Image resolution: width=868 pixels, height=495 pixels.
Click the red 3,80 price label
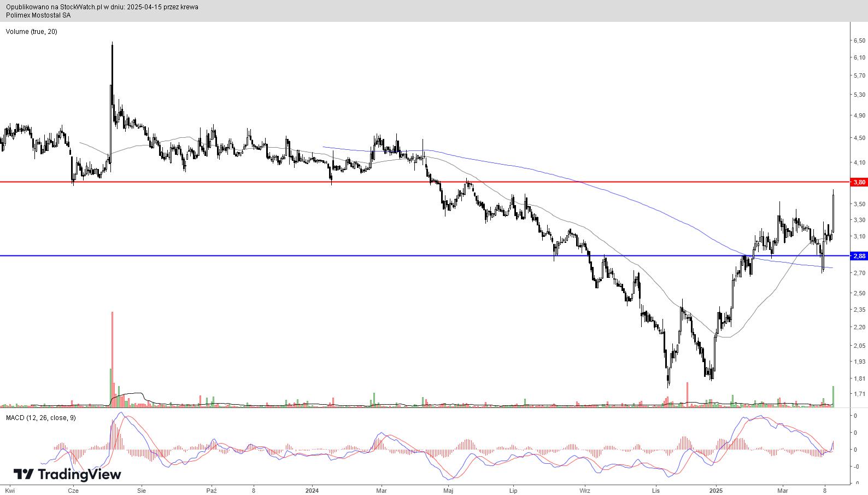pyautogui.click(x=859, y=182)
